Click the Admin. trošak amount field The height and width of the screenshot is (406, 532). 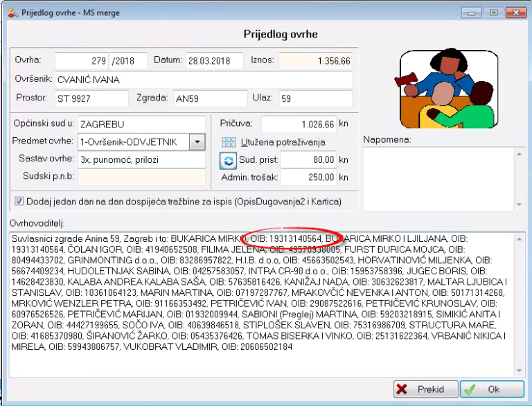(308, 177)
